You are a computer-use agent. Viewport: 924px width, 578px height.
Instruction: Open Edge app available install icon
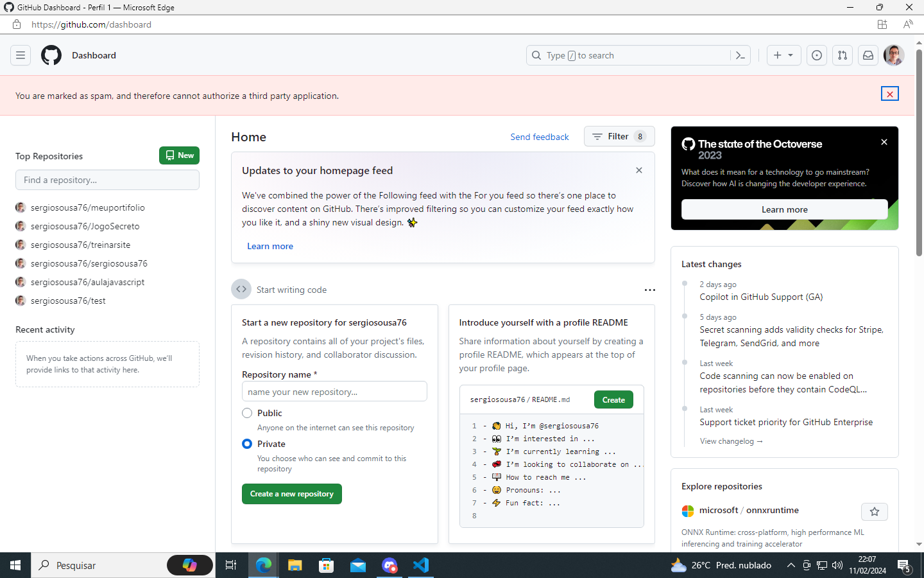[882, 24]
